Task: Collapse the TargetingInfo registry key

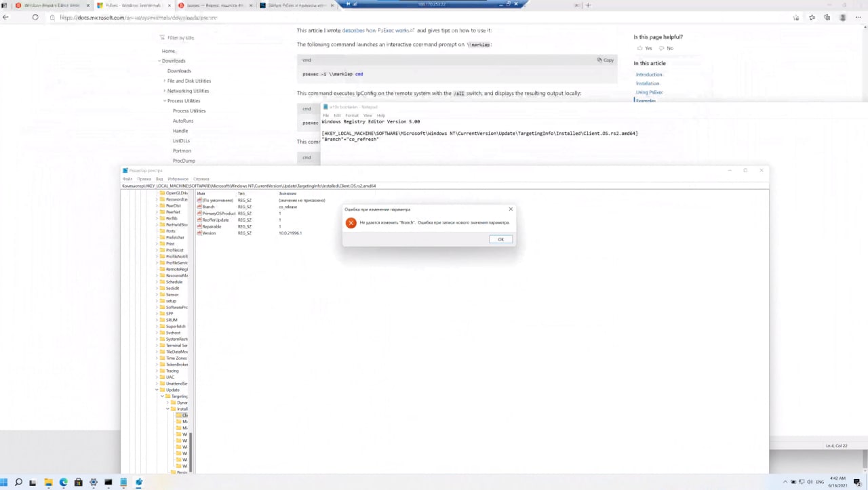Action: [163, 396]
